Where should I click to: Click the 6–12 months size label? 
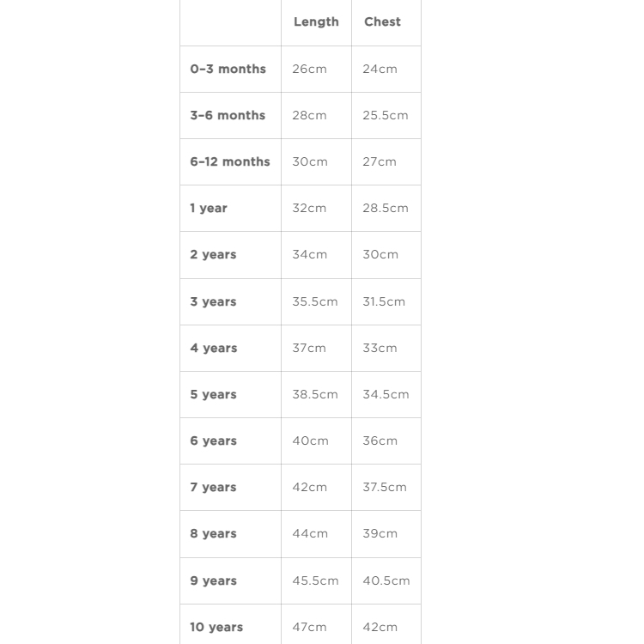click(230, 161)
